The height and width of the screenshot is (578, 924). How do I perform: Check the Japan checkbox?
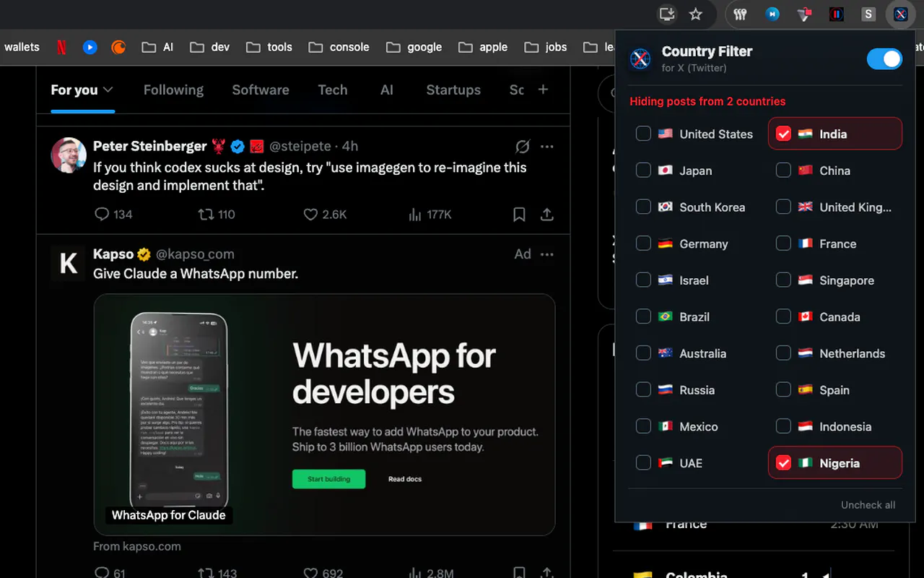click(643, 171)
